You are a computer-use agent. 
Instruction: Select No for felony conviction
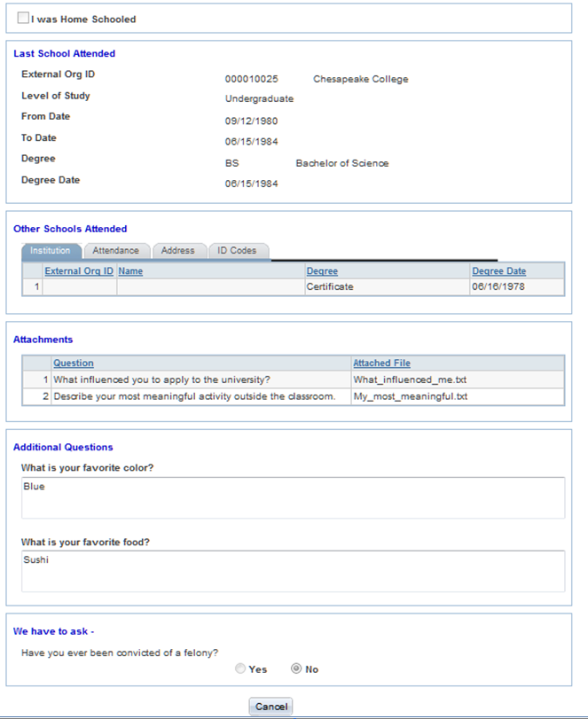tap(296, 668)
